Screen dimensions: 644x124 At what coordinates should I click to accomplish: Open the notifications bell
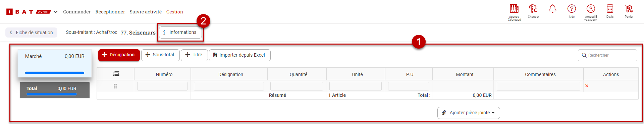click(x=552, y=9)
